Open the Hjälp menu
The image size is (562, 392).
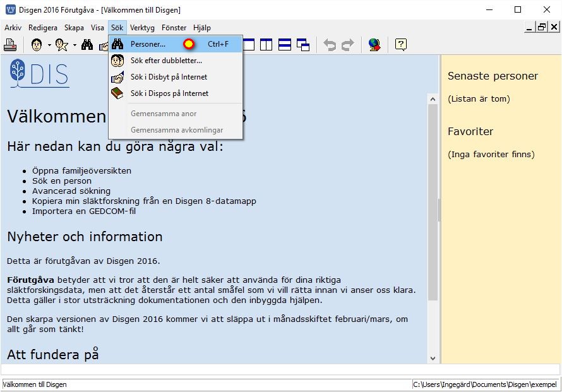202,28
